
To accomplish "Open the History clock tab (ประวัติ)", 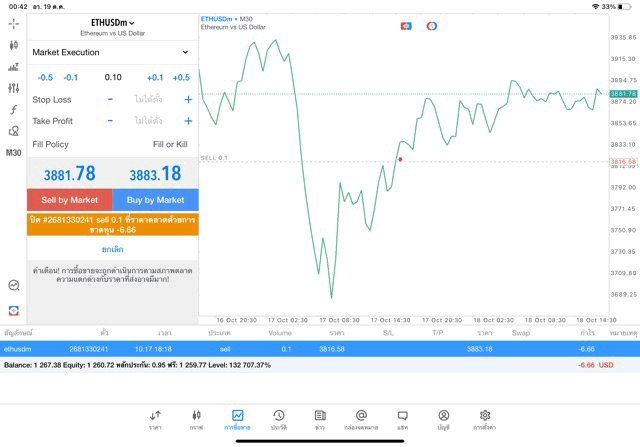I will pos(279,419).
